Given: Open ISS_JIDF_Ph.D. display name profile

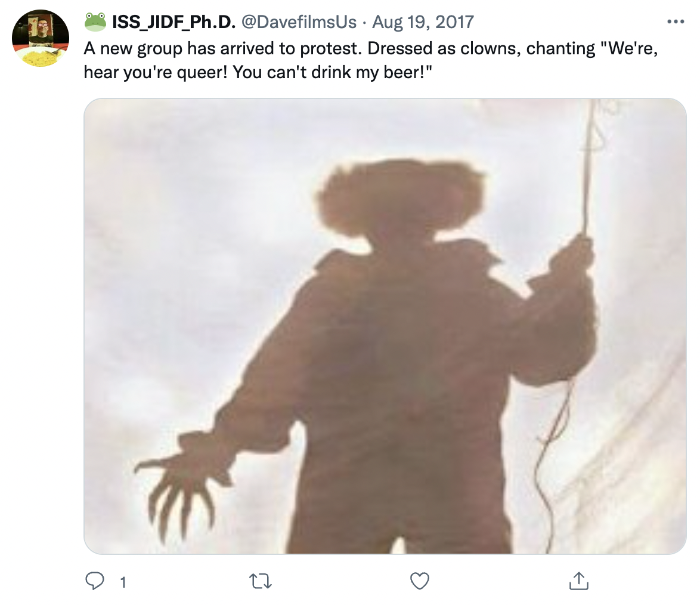Looking at the screenshot, I should 174,22.
